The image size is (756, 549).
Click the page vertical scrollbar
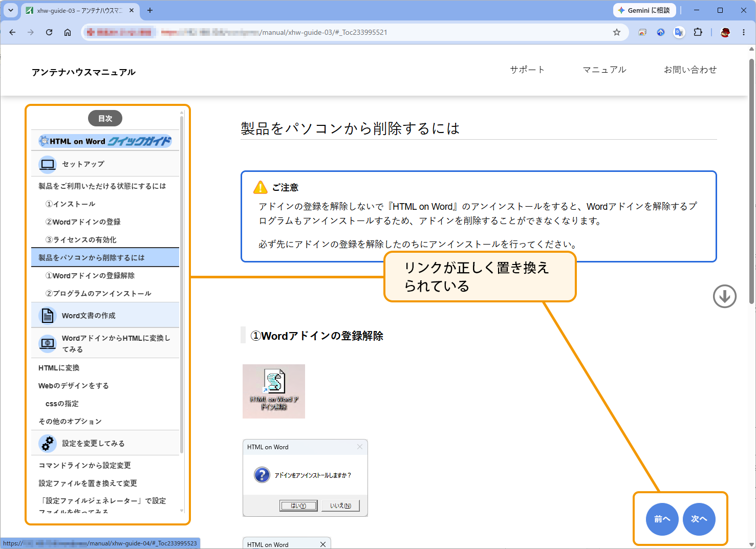[751, 182]
